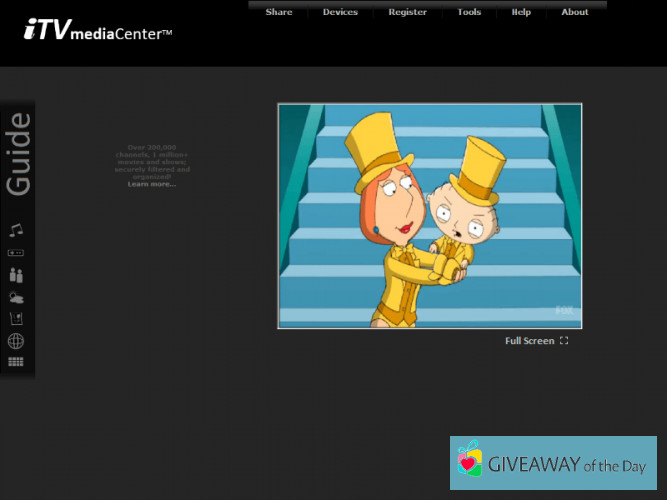Click the full screen expand icon
The width and height of the screenshot is (667, 500).
pyautogui.click(x=564, y=341)
